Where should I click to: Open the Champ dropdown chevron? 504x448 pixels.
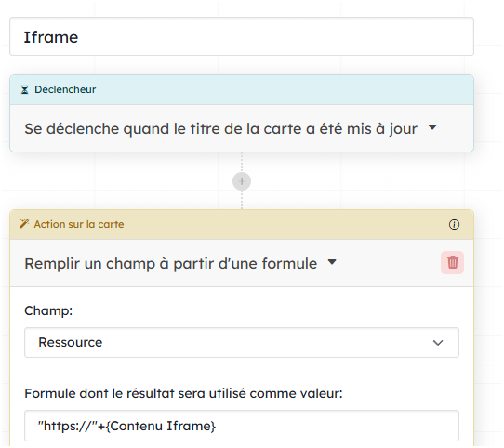(x=438, y=343)
